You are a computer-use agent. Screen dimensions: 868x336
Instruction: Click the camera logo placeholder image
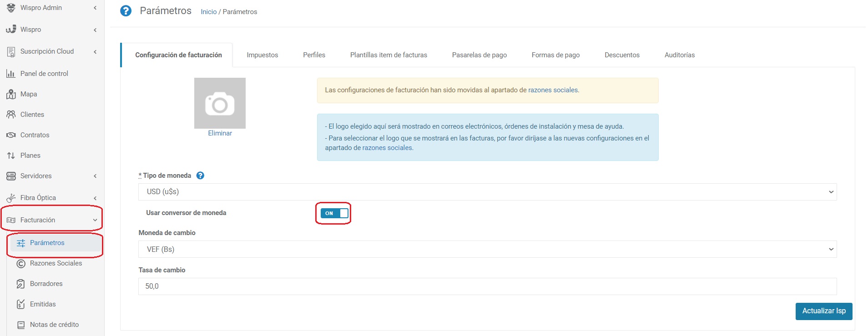point(220,103)
